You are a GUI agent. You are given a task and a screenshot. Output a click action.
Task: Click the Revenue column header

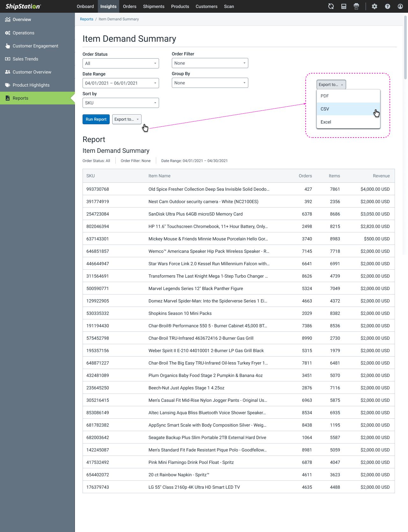coord(381,176)
